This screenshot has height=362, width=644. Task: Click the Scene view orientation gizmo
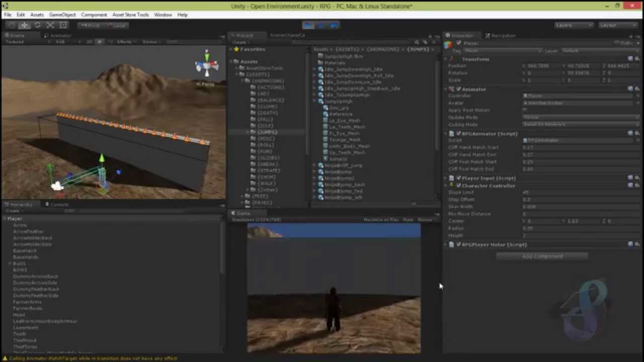point(207,66)
